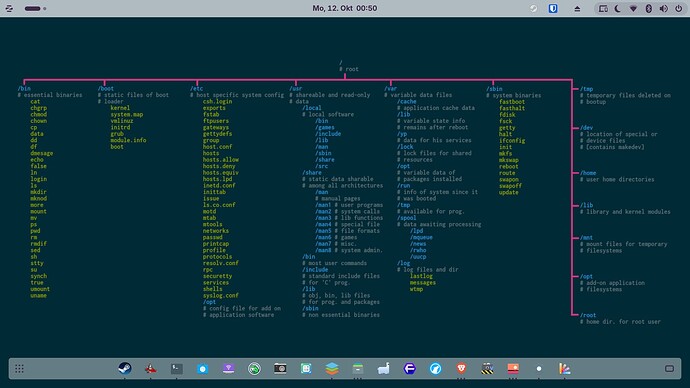The width and height of the screenshot is (690, 388).
Task: Open the camera screenshot app in dock
Action: [280, 368]
